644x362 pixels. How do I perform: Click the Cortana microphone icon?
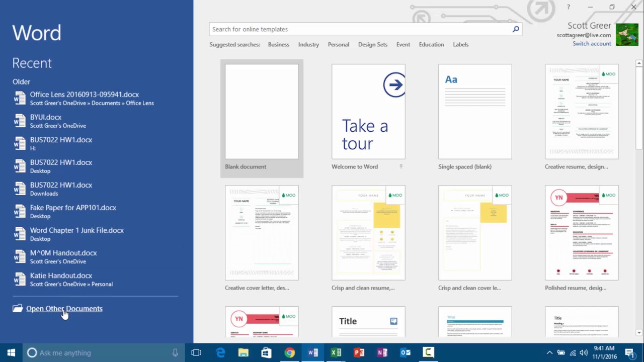point(175,352)
